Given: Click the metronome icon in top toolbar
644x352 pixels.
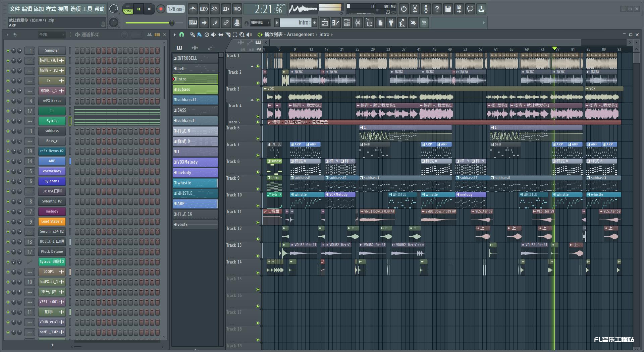Looking at the screenshot, I should (x=193, y=9).
